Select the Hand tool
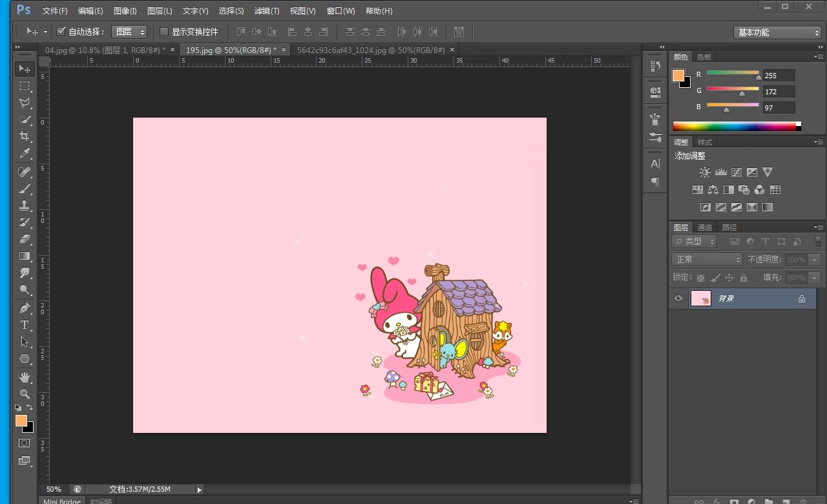 (25, 377)
